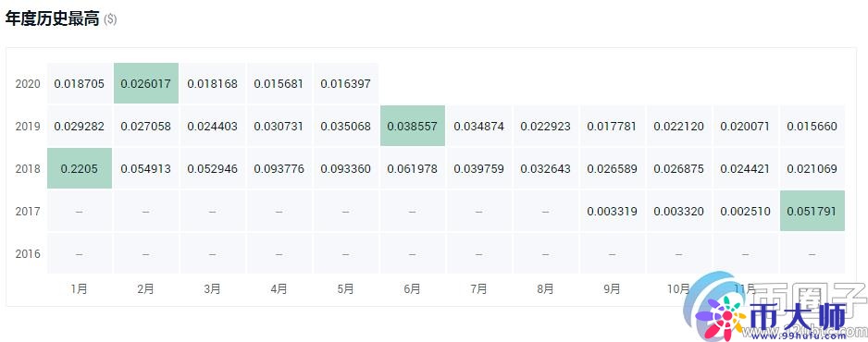Click the 9月 column label
This screenshot has width=868, height=342.
point(612,289)
